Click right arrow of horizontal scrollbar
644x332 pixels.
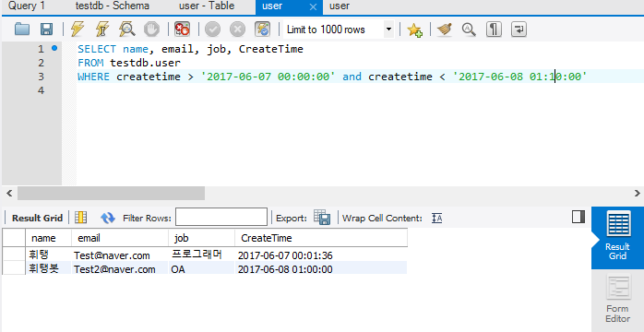click(637, 193)
